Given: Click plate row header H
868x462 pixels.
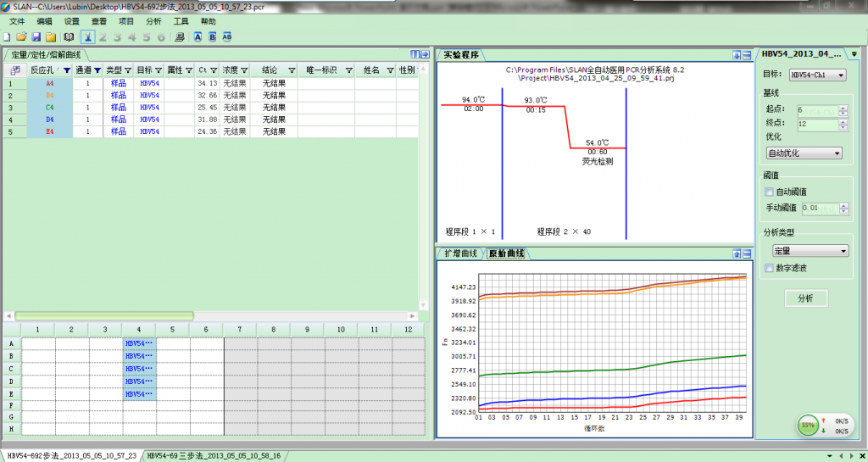Looking at the screenshot, I should point(12,429).
